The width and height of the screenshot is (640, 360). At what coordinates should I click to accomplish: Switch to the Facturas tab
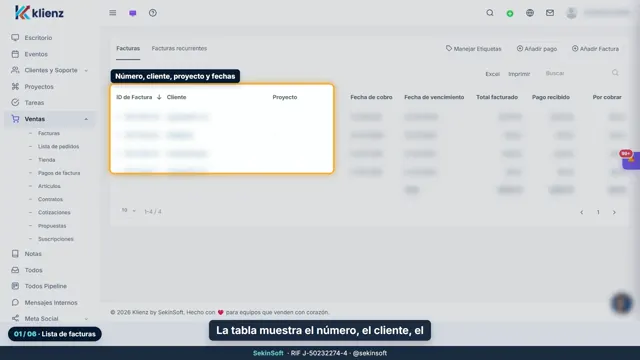point(128,48)
